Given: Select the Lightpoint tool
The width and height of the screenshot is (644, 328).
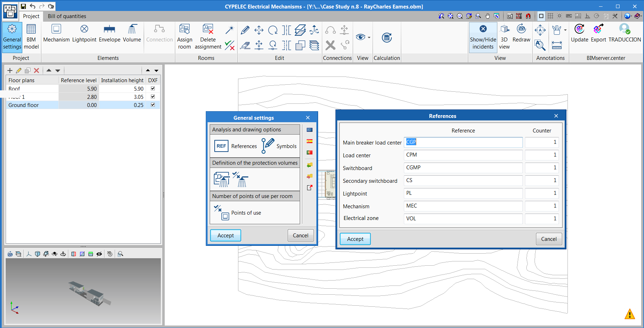Looking at the screenshot, I should [x=84, y=34].
